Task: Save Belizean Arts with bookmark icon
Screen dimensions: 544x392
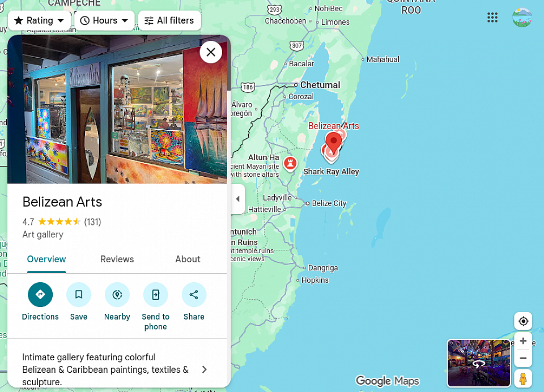Action: point(79,295)
